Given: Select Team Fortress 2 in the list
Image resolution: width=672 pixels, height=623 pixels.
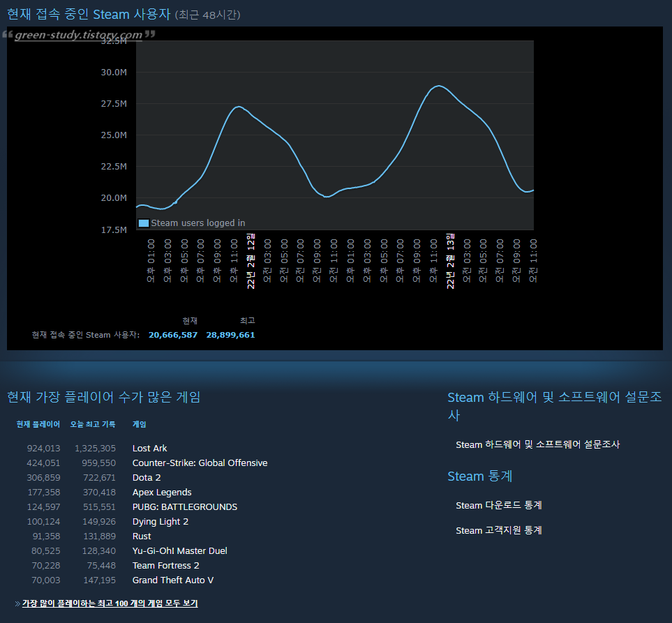Looking at the screenshot, I should click(x=166, y=566).
